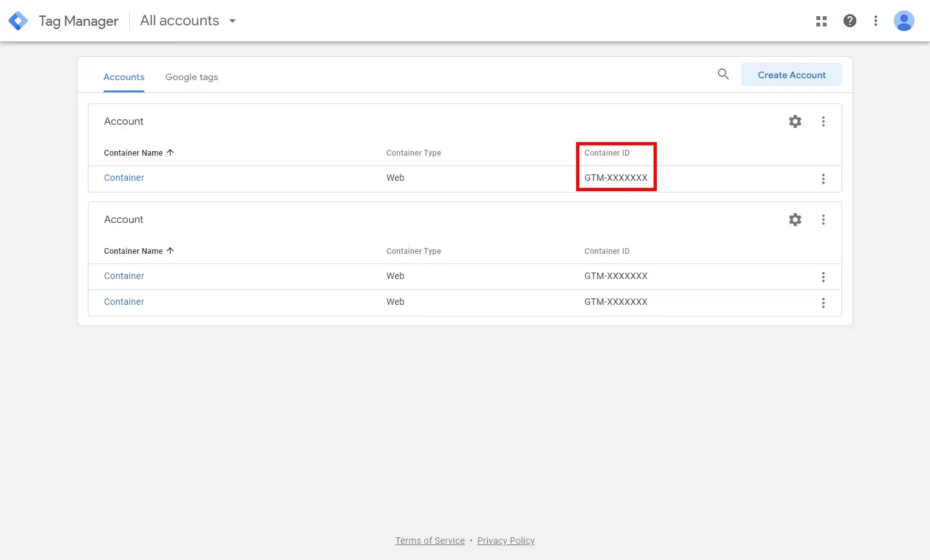Click the search magnifier icon
Viewport: 930px width, 560px height.
pos(723,74)
